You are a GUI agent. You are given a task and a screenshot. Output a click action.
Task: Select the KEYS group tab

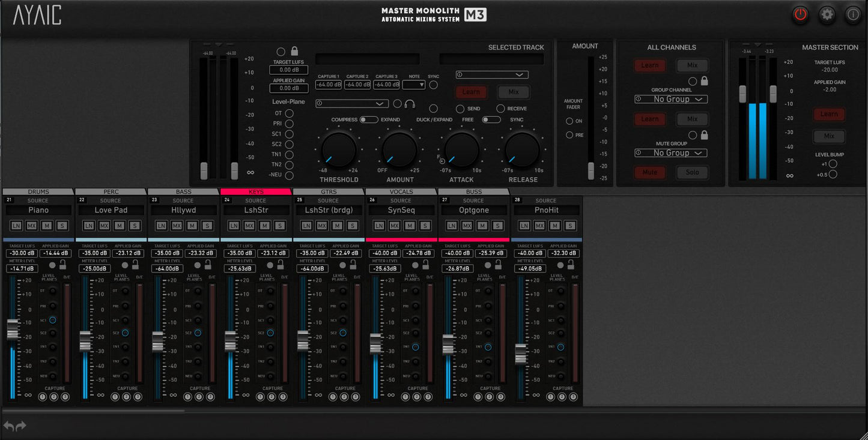coord(255,191)
